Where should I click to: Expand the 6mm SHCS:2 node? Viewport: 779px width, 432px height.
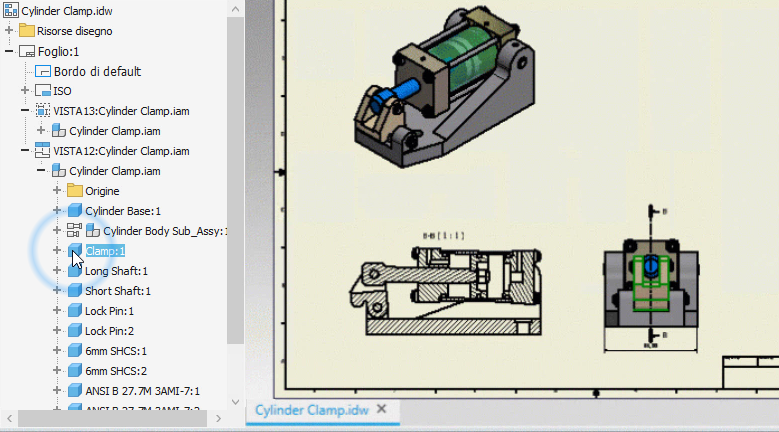[57, 370]
